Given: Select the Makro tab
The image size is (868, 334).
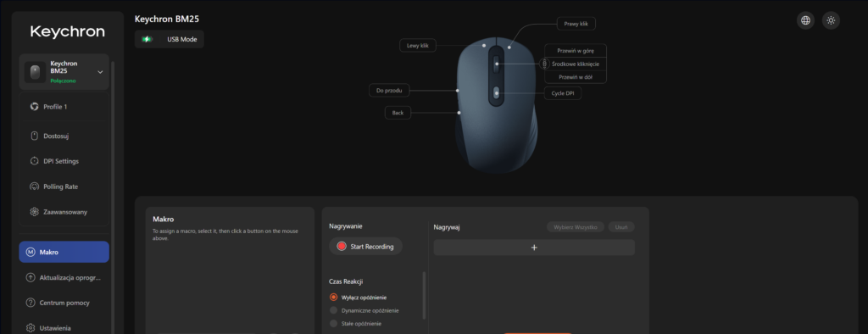Looking at the screenshot, I should [x=64, y=252].
